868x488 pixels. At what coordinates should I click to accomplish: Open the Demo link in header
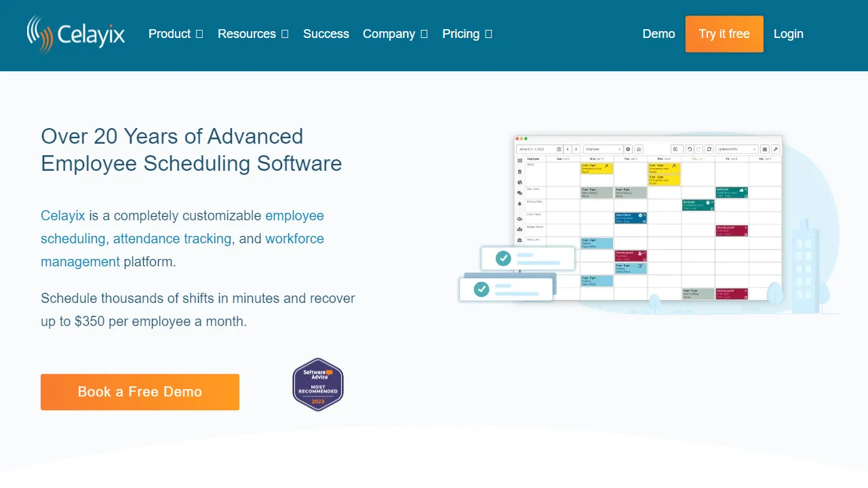pos(658,34)
